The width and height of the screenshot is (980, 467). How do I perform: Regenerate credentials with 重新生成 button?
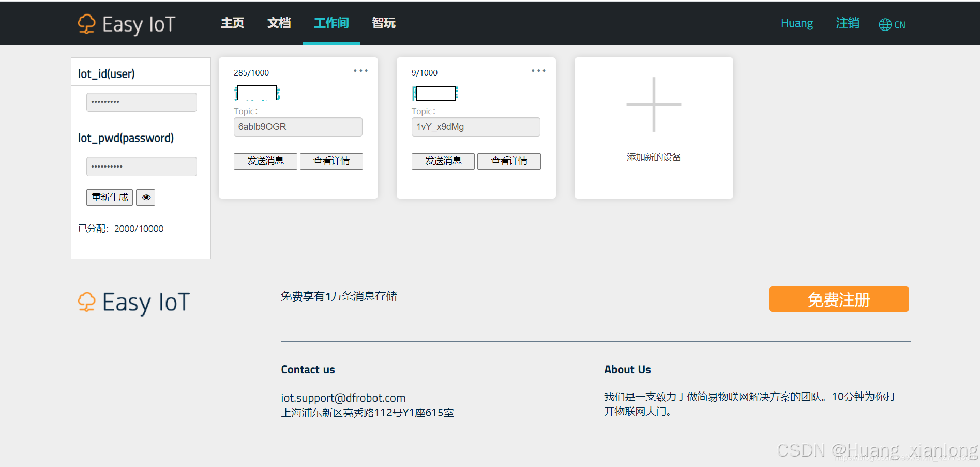click(x=110, y=198)
